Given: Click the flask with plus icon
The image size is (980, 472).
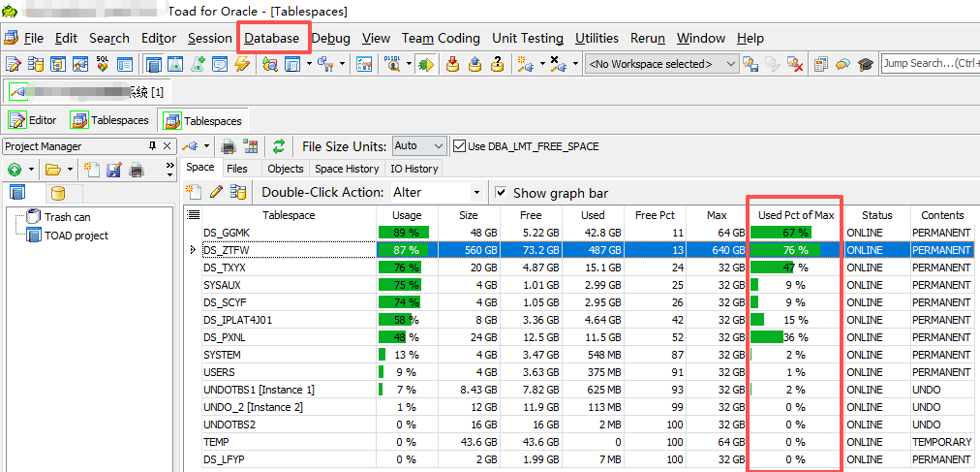Looking at the screenshot, I should click(x=199, y=64).
